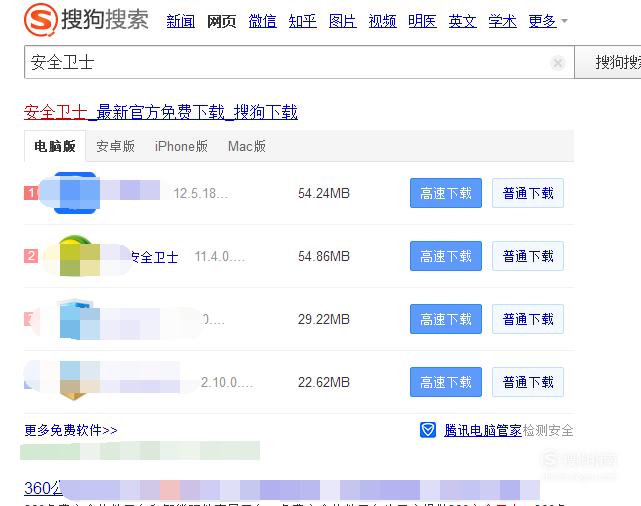Clear the search box with the X icon
The height and width of the screenshot is (506, 641).
point(558,63)
